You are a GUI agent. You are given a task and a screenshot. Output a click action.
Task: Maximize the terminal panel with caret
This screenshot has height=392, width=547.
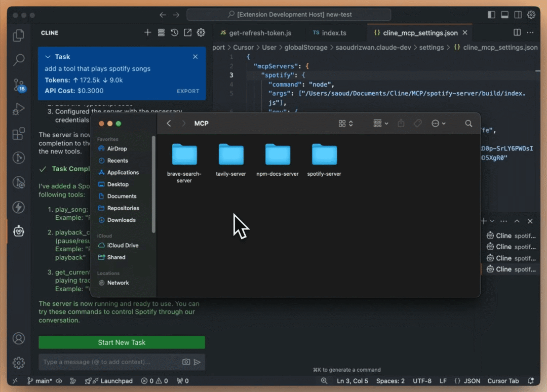pos(517,221)
